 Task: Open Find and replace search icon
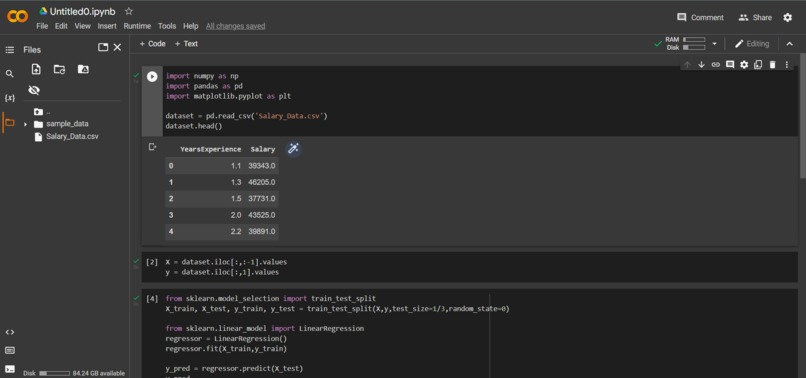click(9, 74)
